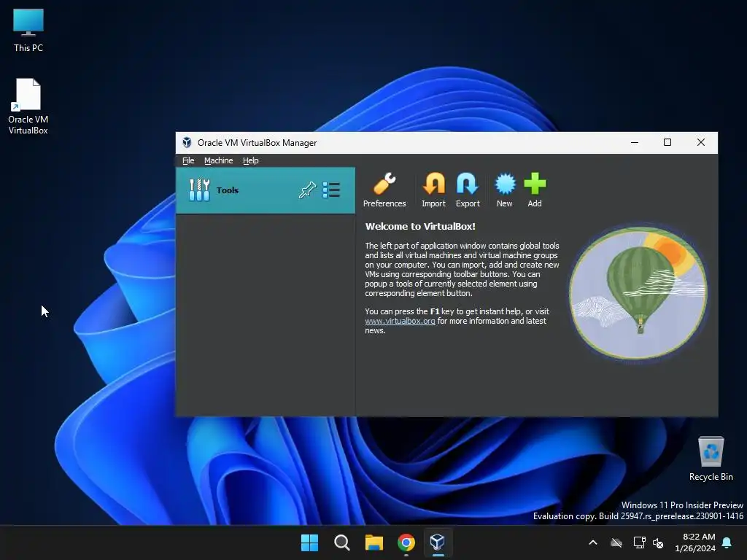
Task: Select the This PC desktop icon
Action: click(x=28, y=30)
